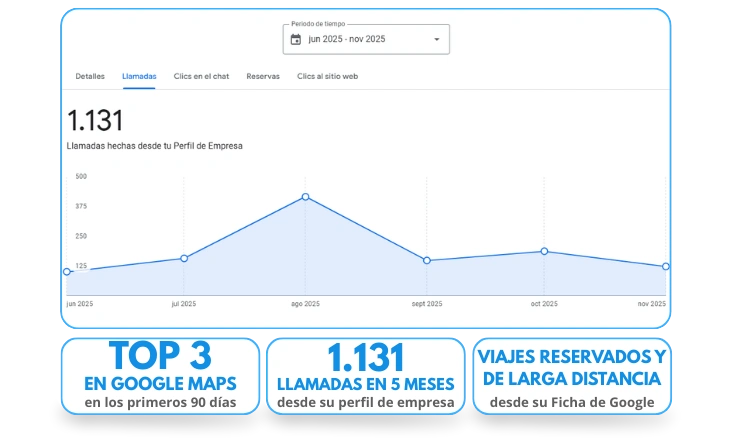The width and height of the screenshot is (732, 443).
Task: Click the 250 y-axis label
Action: pyautogui.click(x=81, y=236)
